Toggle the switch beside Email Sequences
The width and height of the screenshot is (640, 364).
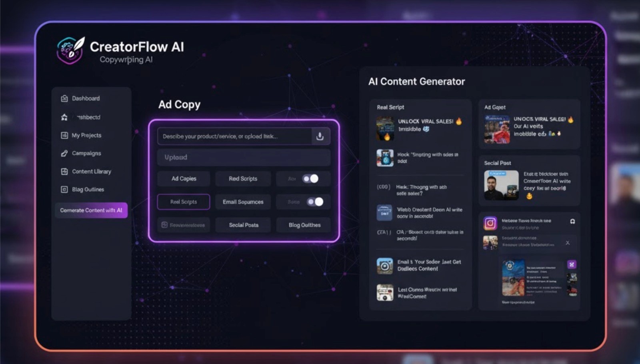click(315, 202)
